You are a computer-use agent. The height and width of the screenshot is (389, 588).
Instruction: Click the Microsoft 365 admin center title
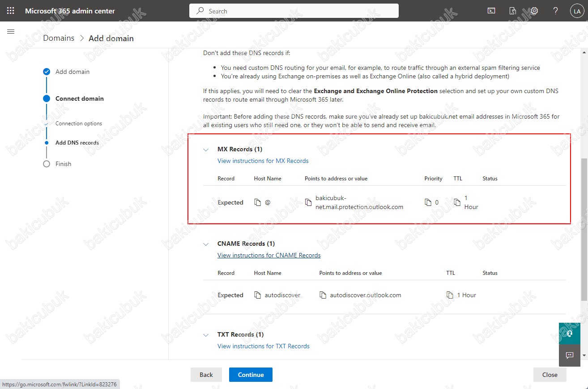point(70,11)
